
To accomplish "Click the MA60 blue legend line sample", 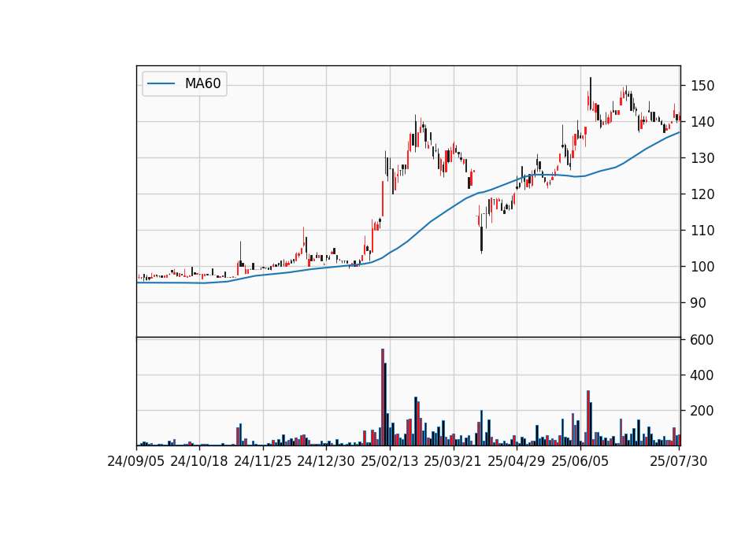I will coord(161,84).
